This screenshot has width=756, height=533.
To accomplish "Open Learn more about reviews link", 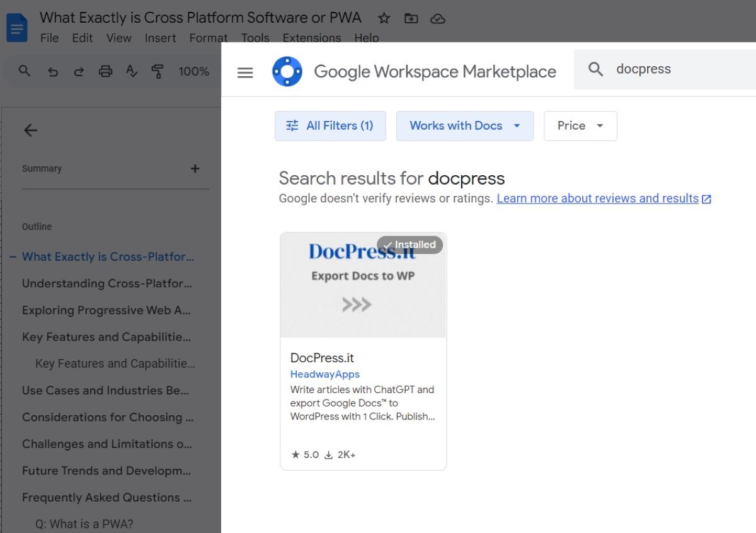I will 604,198.
